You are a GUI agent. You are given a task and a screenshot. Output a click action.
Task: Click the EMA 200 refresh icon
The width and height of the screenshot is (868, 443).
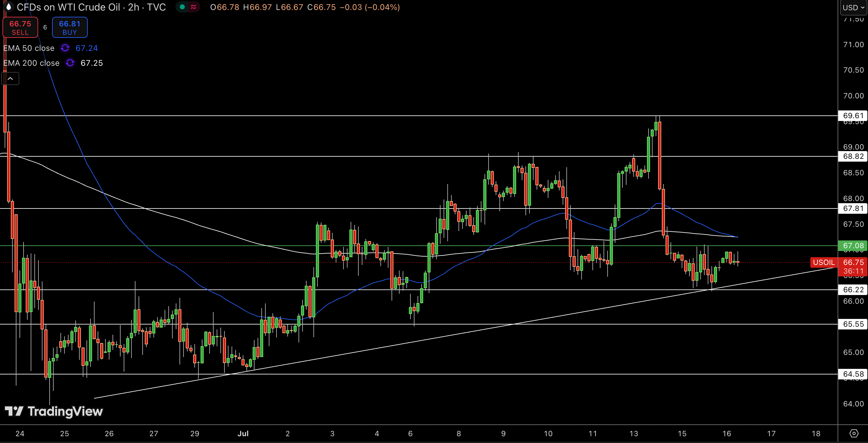click(x=70, y=63)
